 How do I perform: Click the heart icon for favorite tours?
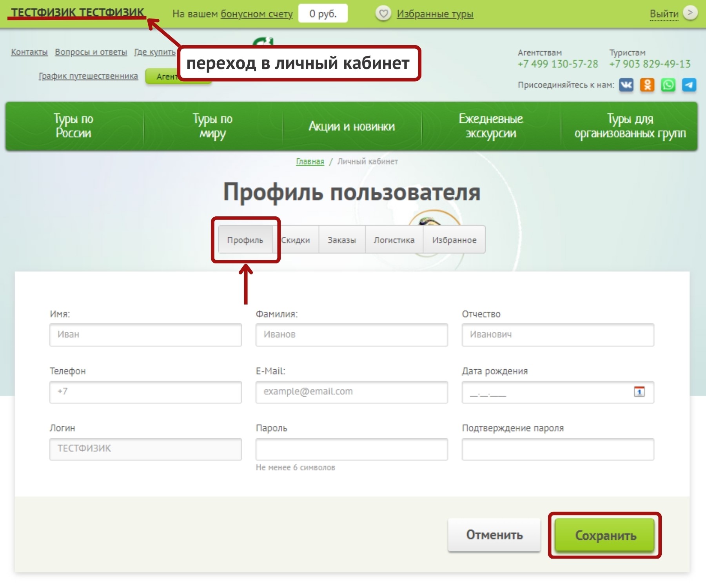click(383, 14)
